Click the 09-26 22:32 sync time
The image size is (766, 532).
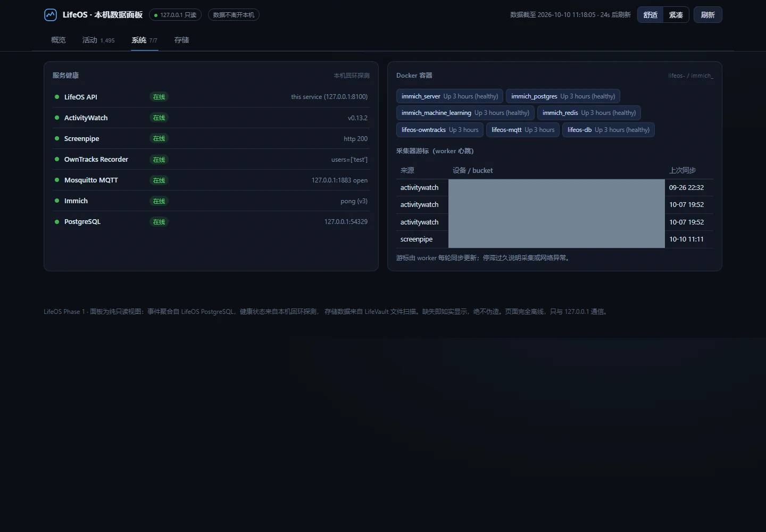click(x=686, y=187)
